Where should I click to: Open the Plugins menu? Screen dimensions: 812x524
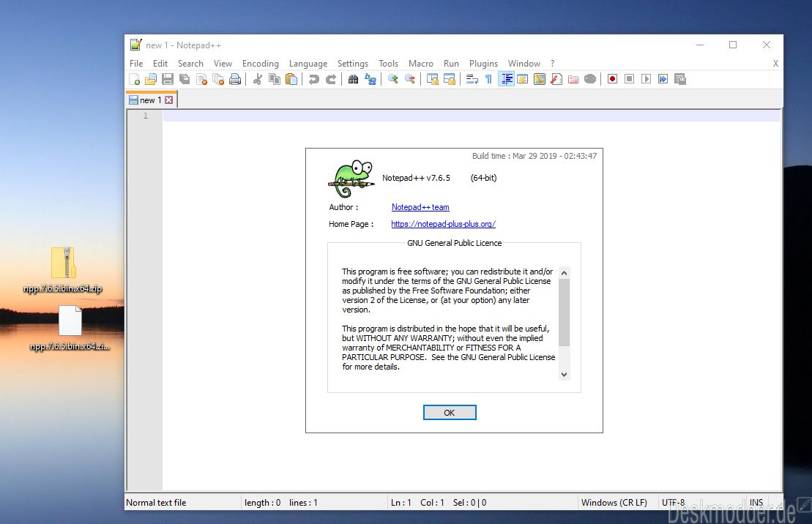(x=484, y=63)
